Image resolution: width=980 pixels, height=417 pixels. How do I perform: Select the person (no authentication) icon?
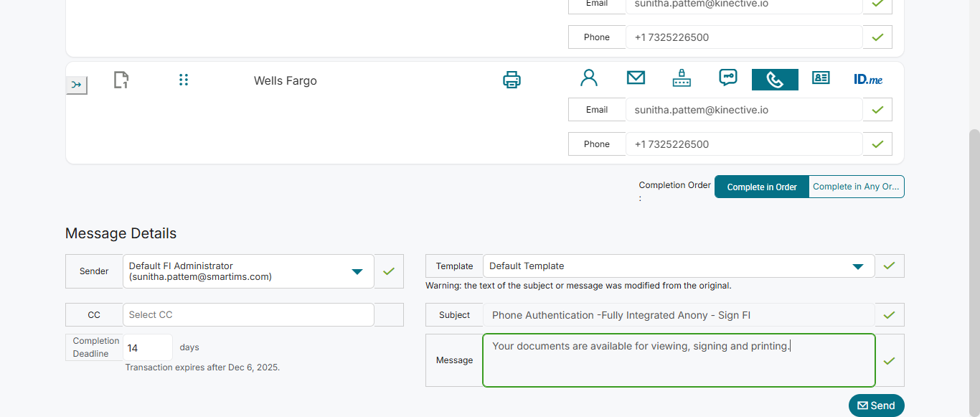pyautogui.click(x=589, y=78)
